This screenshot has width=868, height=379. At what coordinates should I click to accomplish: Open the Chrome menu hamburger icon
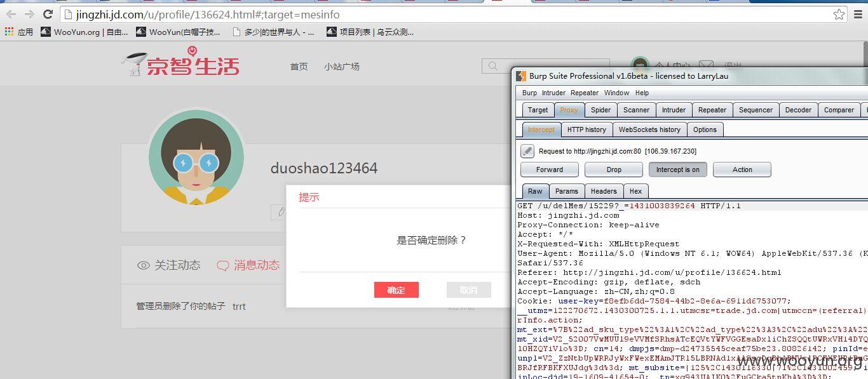click(x=858, y=14)
